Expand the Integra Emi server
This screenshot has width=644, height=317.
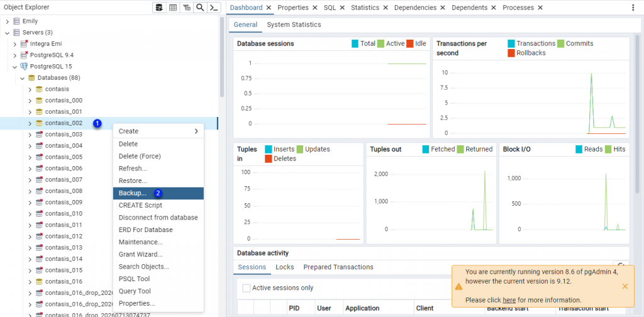pos(15,43)
